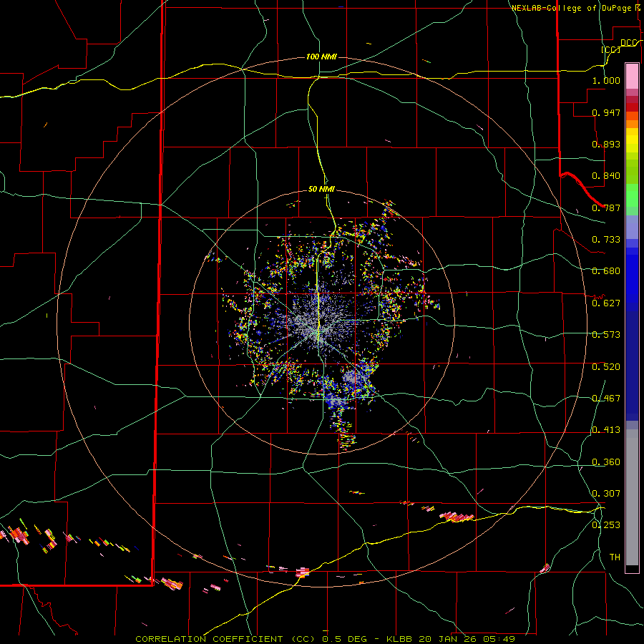Select the 0.467 scale value
This screenshot has width=644, height=644.
(606, 399)
